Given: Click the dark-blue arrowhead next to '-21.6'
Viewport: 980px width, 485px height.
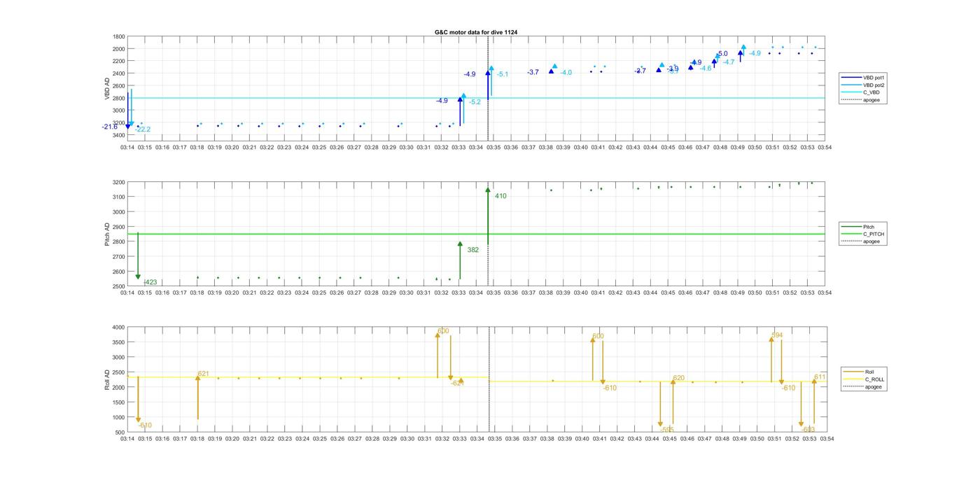Looking at the screenshot, I should (127, 126).
